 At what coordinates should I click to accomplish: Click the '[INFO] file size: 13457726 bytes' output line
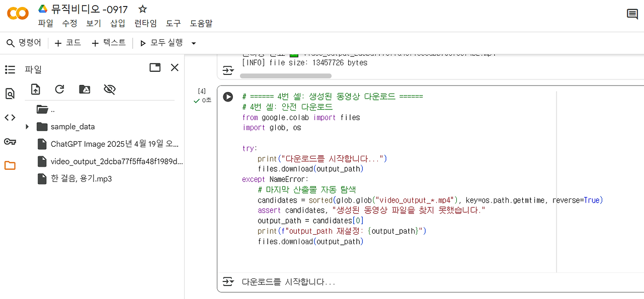(x=305, y=63)
